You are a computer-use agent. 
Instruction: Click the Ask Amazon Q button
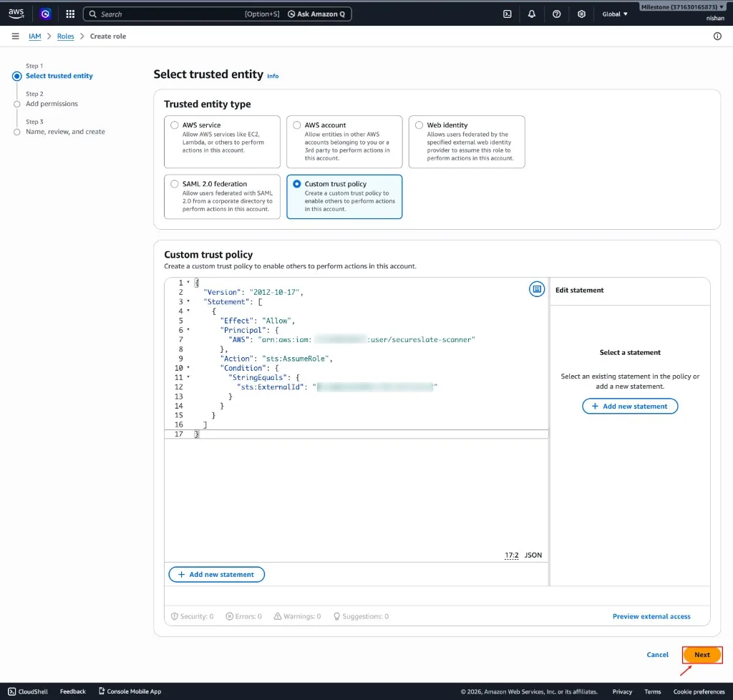coord(316,14)
